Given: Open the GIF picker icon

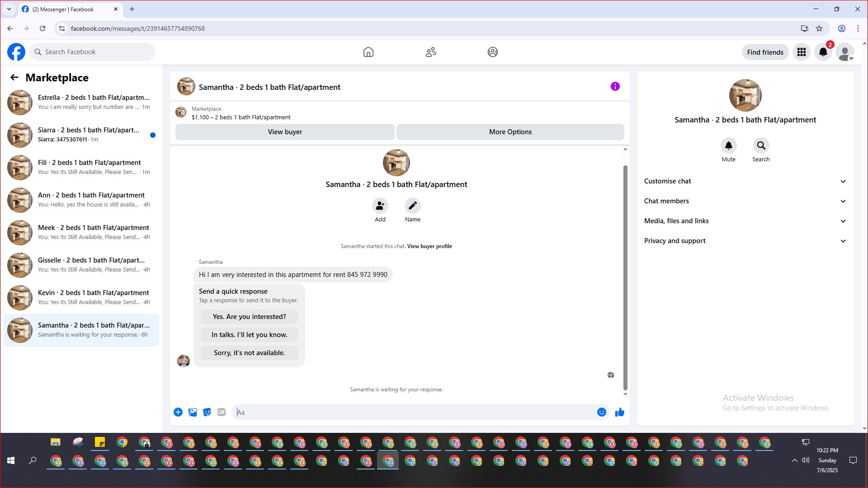Looking at the screenshot, I should (221, 412).
